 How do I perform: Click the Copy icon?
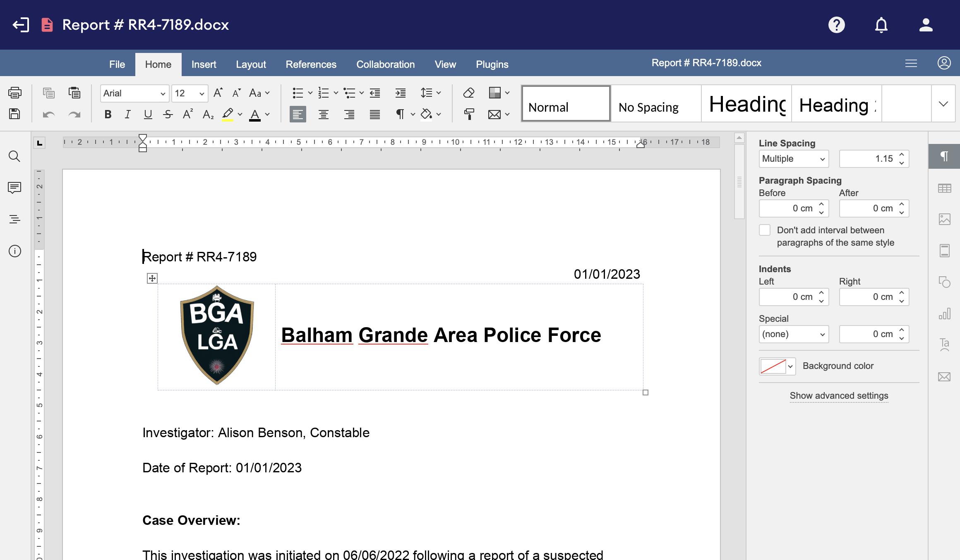tap(49, 93)
